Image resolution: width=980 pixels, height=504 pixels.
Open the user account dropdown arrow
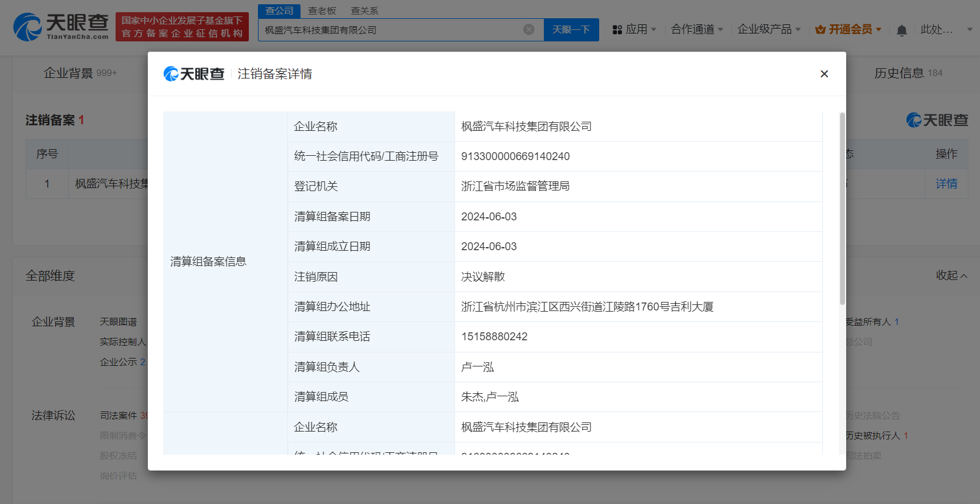pyautogui.click(x=970, y=29)
